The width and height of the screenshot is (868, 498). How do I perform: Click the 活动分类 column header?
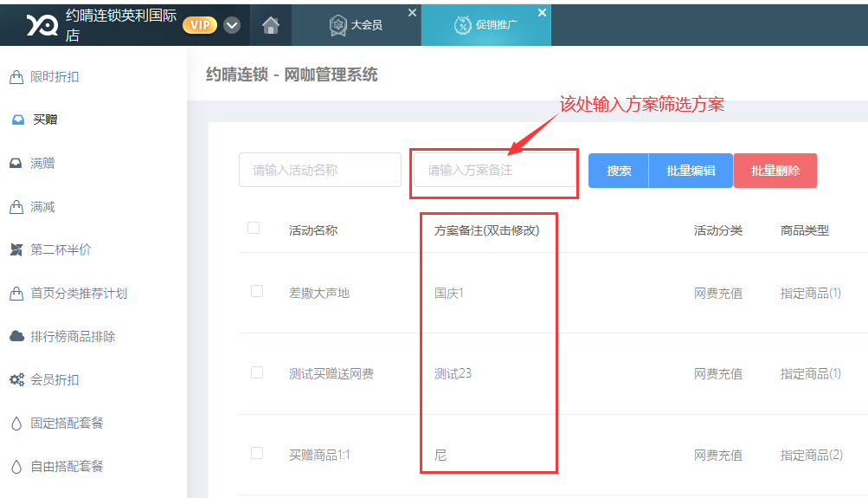tap(718, 230)
